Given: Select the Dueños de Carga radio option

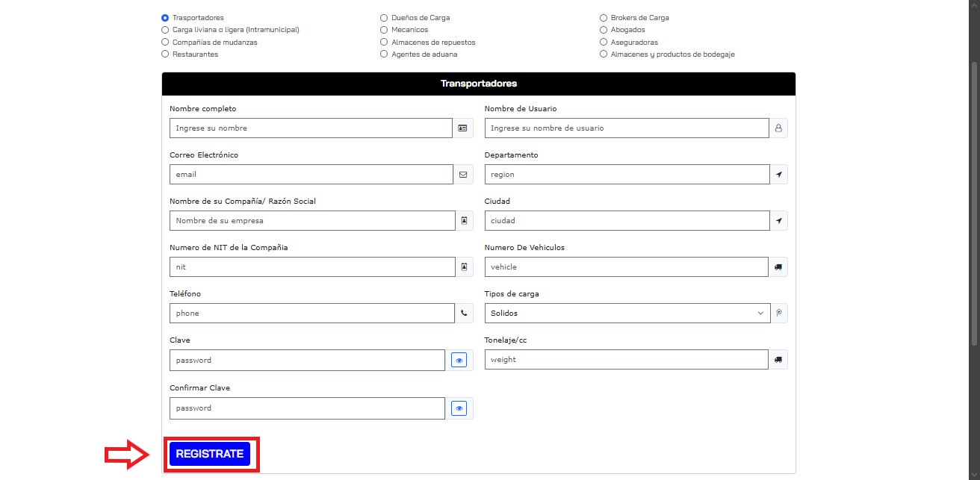Looking at the screenshot, I should click(384, 18).
